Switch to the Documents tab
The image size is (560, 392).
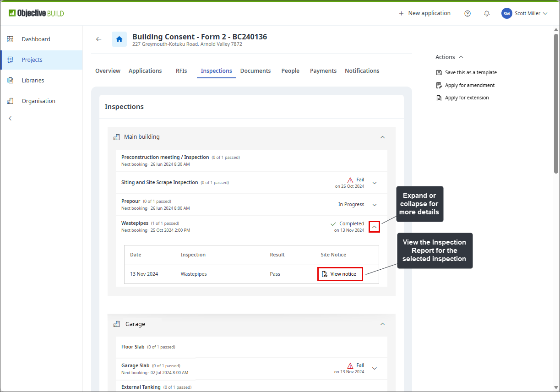256,71
